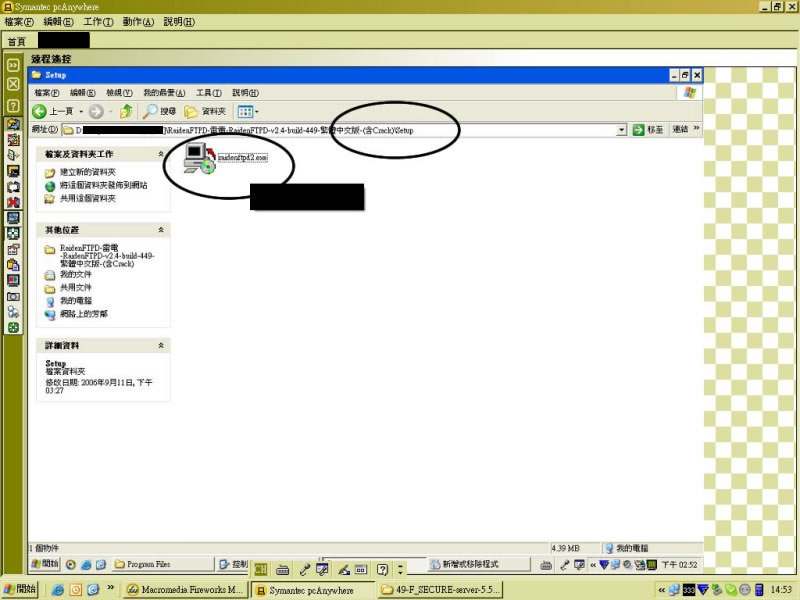Toggle the 資料夾 folders pane
The image size is (800, 600).
205,111
